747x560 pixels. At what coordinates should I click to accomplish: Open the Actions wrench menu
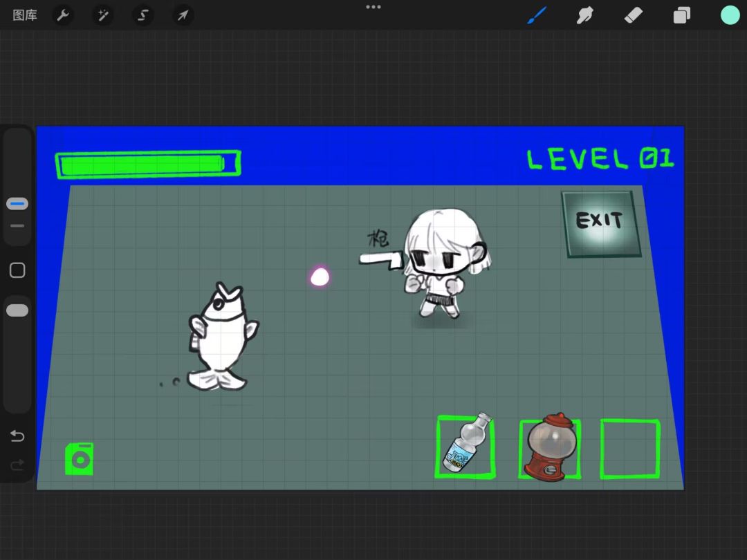[x=63, y=15]
